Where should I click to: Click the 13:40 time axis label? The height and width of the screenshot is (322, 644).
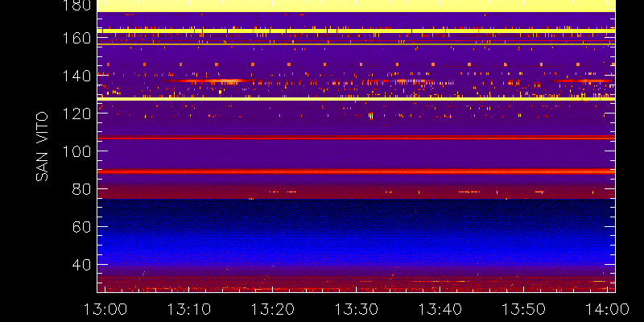[x=440, y=308]
